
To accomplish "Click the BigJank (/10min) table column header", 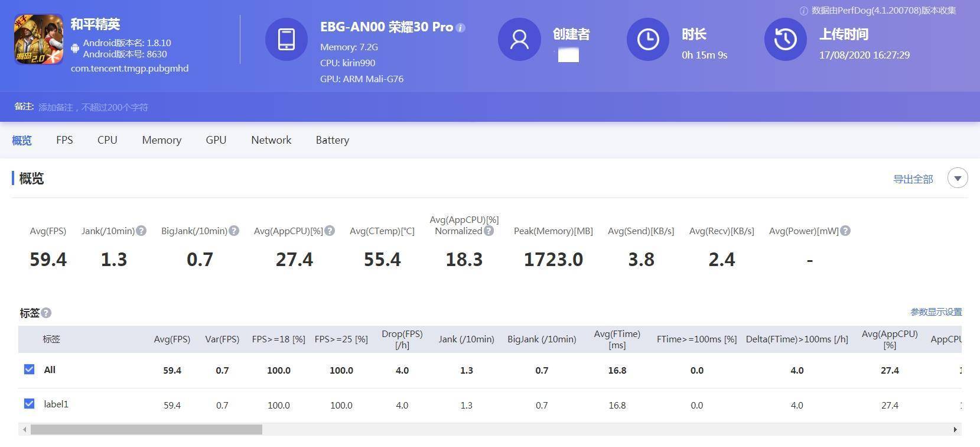I will pos(542,339).
